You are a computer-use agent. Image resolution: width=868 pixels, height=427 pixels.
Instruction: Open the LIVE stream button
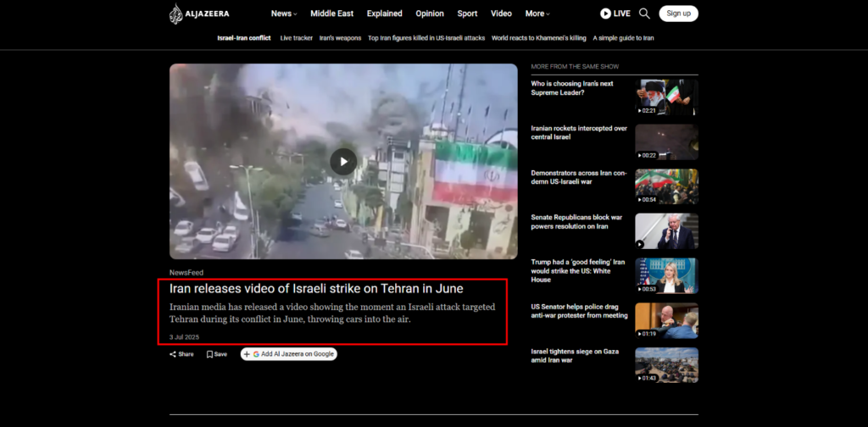coord(615,14)
